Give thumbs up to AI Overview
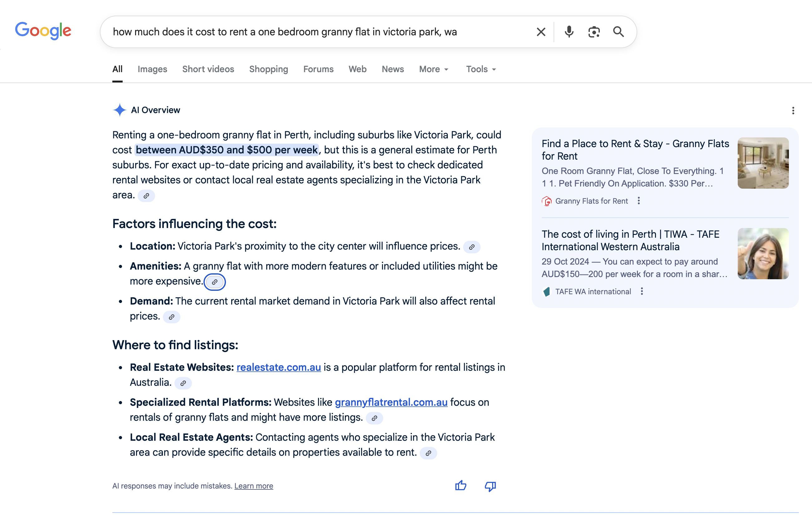This screenshot has height=516, width=812. click(x=461, y=486)
